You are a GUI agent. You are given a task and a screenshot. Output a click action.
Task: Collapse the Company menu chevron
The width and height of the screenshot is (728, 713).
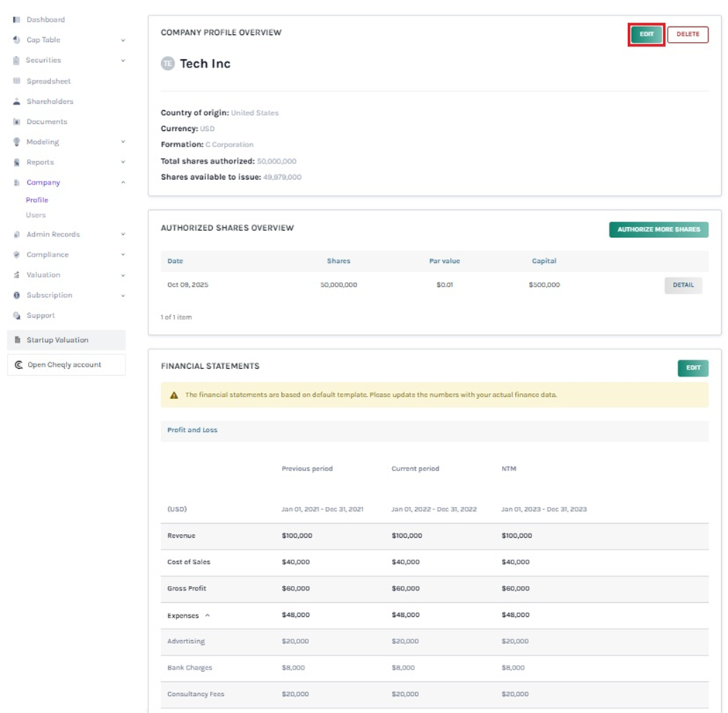coord(123,183)
